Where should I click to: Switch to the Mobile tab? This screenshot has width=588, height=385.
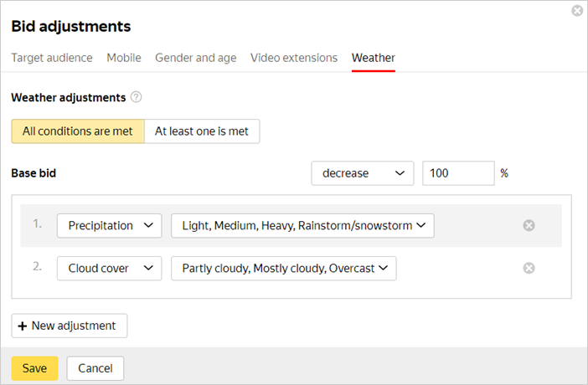[x=124, y=58]
